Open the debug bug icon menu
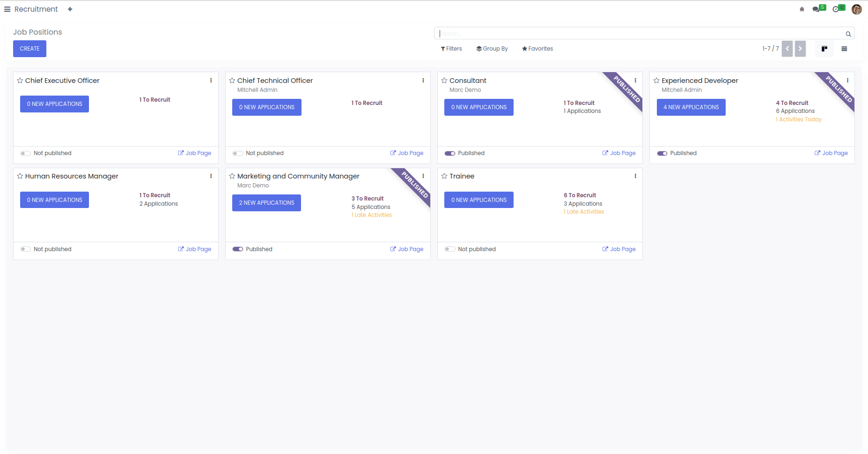Viewport: 868px width, 454px height. (802, 9)
